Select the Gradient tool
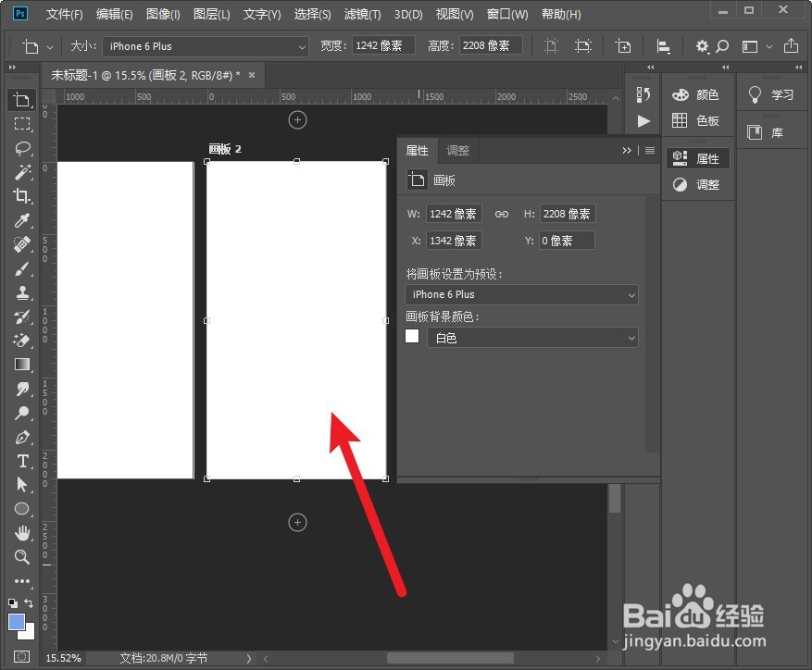Viewport: 812px width, 670px height. tap(21, 365)
